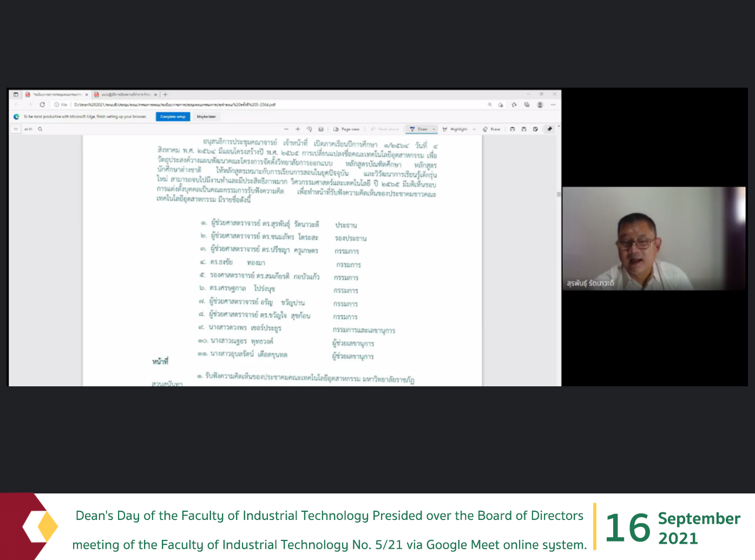Print the PDF using the printer icon
Screen dimensions: 755x560
[513, 129]
